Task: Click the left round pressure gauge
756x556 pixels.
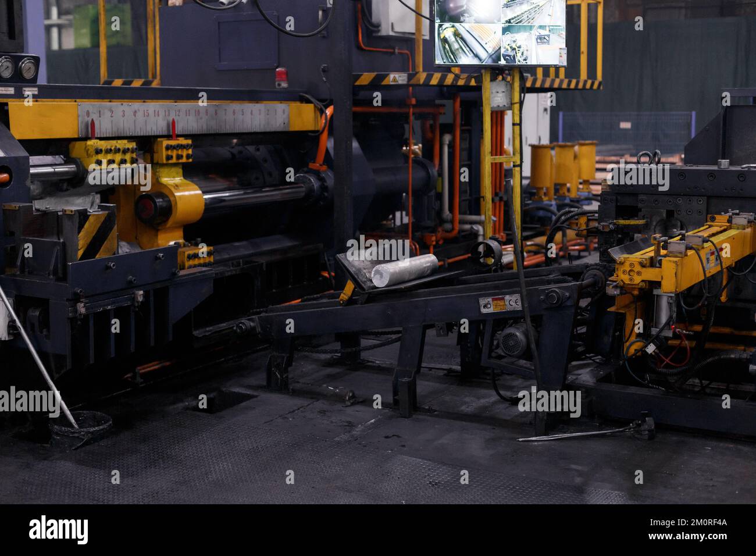Action: 5,68
